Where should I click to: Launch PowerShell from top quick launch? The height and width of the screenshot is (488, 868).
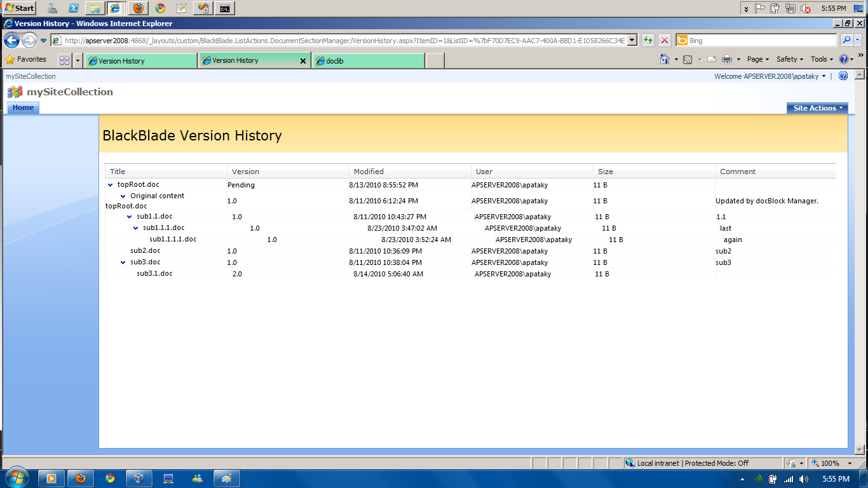74,8
